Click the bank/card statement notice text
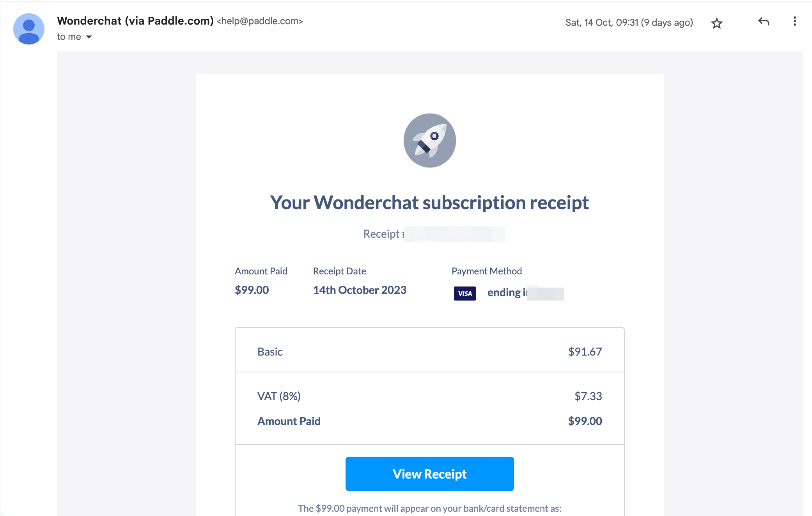Image resolution: width=812 pixels, height=516 pixels. (429, 508)
